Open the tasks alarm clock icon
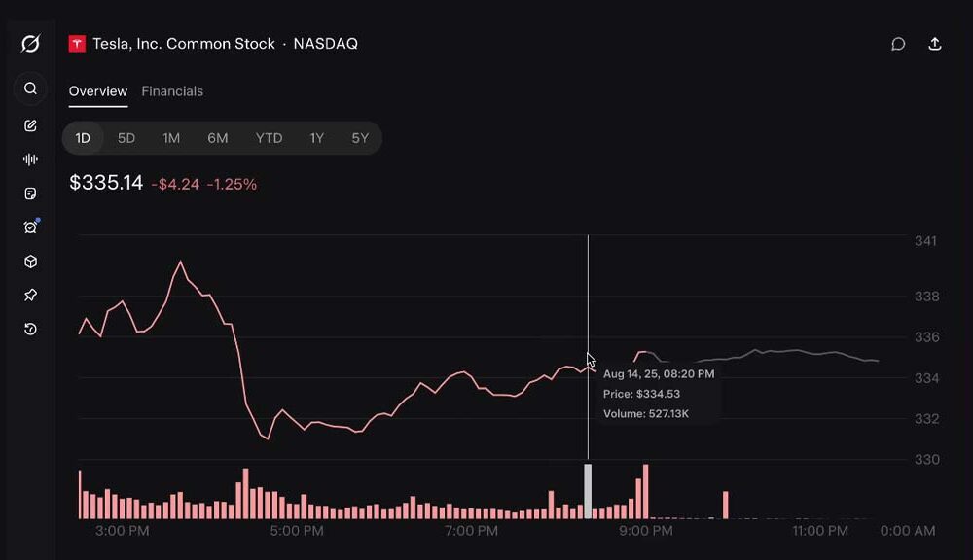Viewport: 973px width, 560px height. click(x=30, y=227)
